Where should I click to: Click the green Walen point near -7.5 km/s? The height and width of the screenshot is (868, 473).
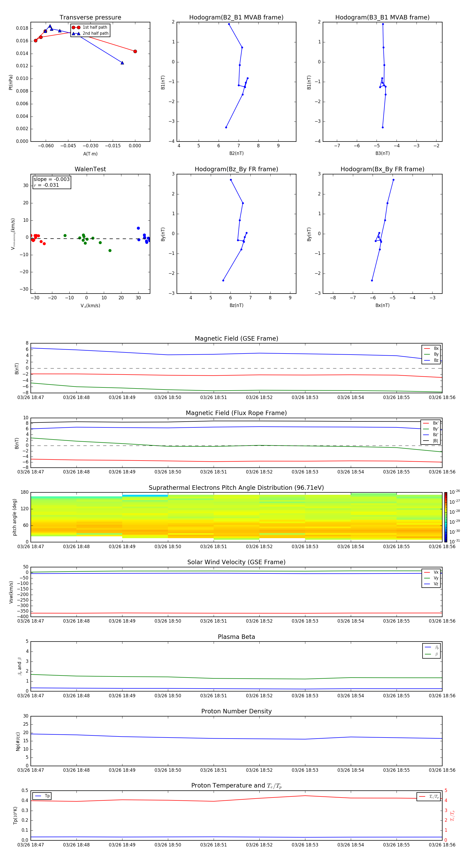[x=110, y=250]
